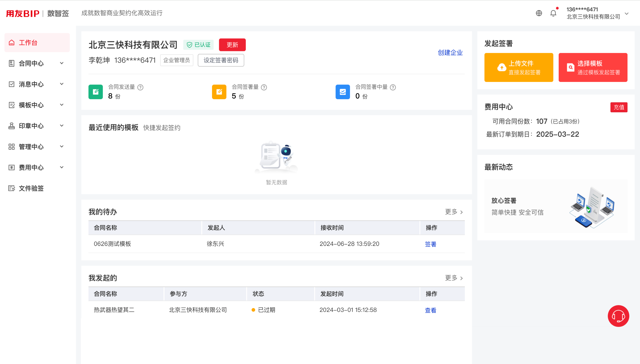Click the 管理中心 grid icon
The image size is (640, 364).
[x=12, y=146]
